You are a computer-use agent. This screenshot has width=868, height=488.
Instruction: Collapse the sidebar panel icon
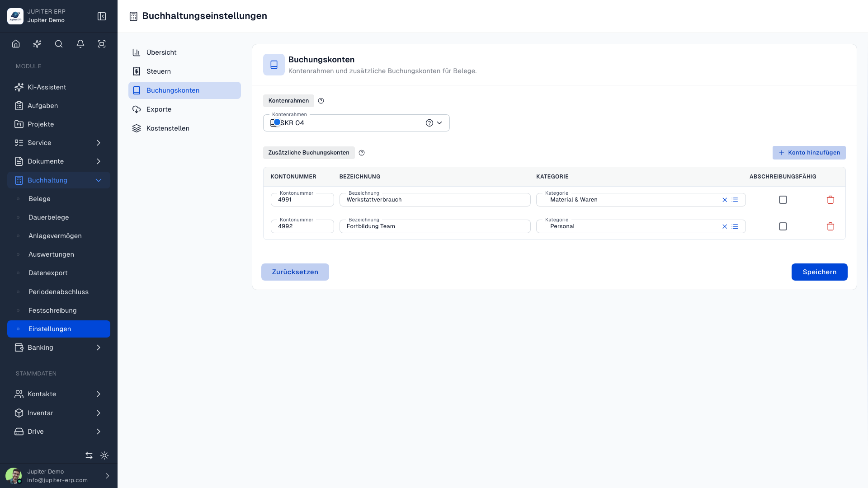pyautogui.click(x=102, y=16)
